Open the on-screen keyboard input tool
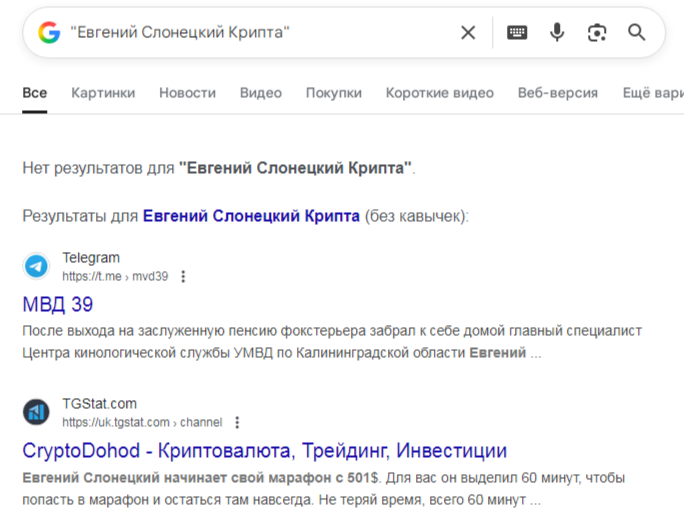The image size is (684, 514). [517, 32]
